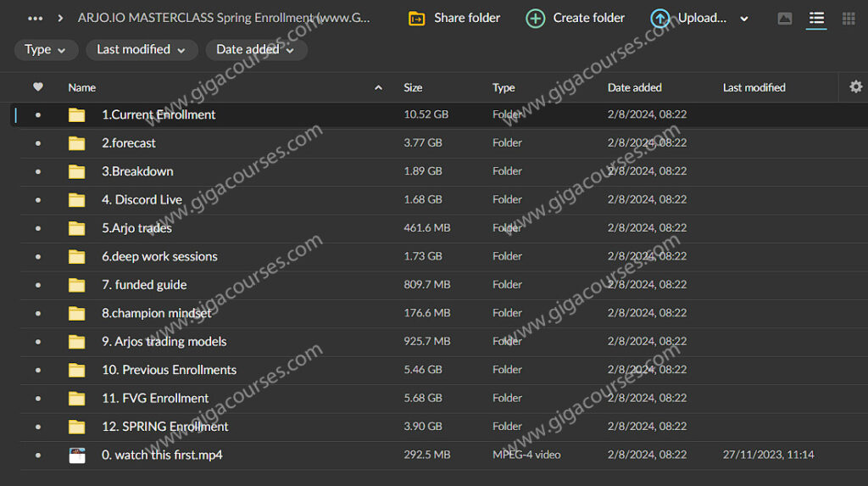Viewport: 868px width, 486px height.
Task: Click folder icon of 10. Previous Enrollments
Action: [76, 370]
